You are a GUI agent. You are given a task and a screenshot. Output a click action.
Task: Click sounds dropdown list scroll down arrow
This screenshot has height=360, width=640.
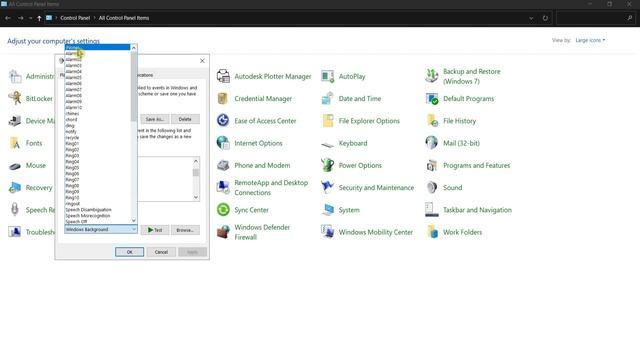click(x=133, y=220)
